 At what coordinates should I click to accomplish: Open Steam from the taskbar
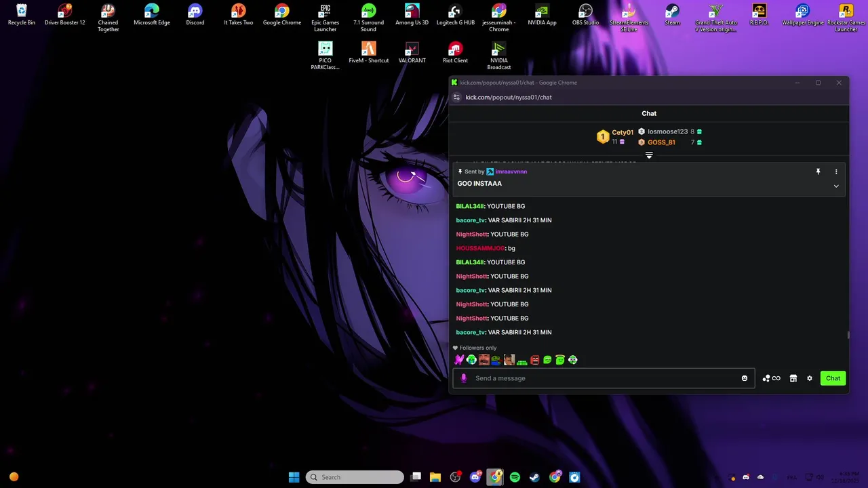click(x=534, y=477)
